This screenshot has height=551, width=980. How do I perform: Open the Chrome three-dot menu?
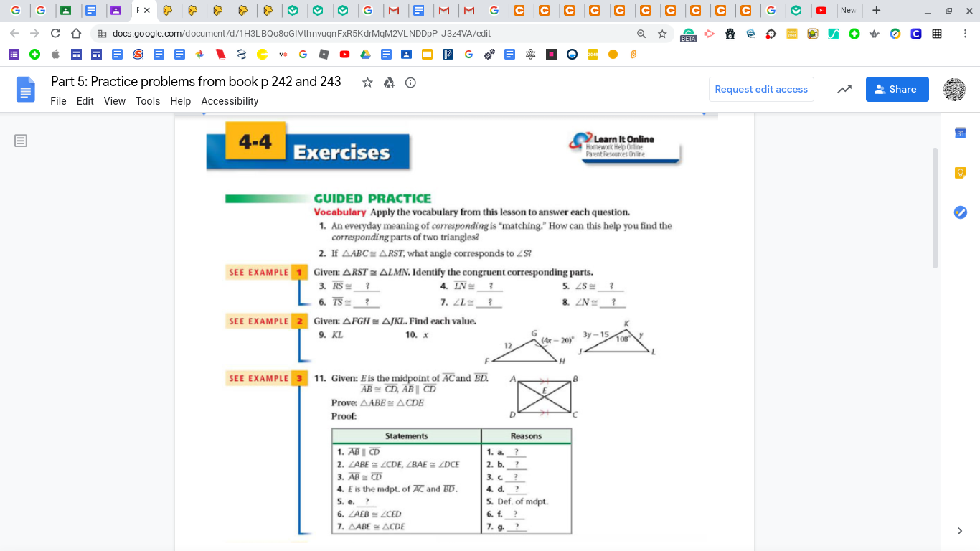coord(965,33)
